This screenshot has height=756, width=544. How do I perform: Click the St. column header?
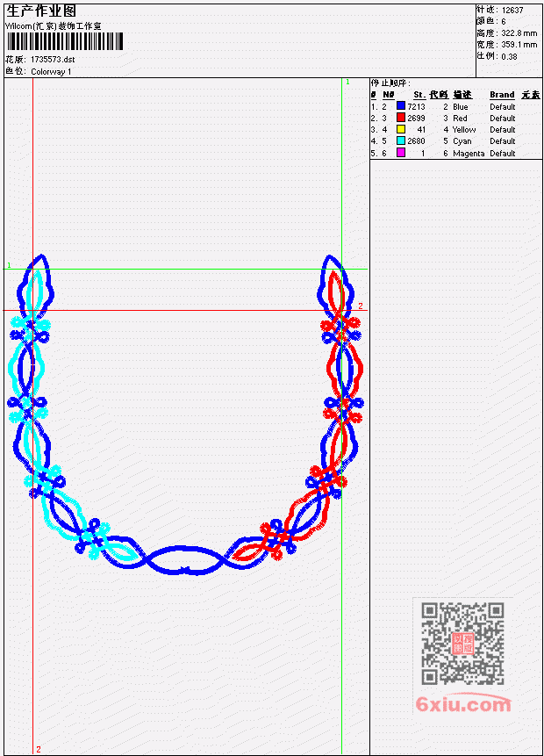click(419, 95)
